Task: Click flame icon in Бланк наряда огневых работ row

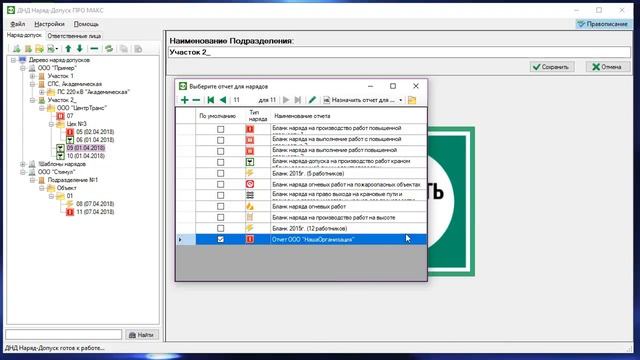Action: pos(250,206)
